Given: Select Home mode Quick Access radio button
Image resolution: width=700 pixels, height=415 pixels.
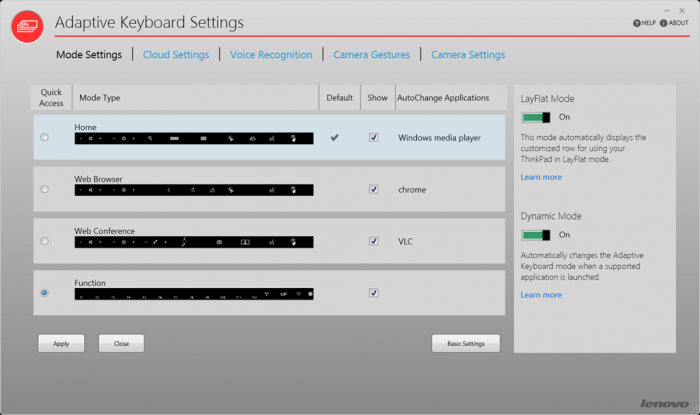Looking at the screenshot, I should 44,137.
